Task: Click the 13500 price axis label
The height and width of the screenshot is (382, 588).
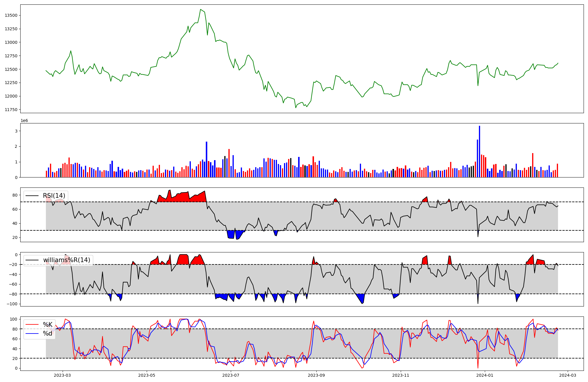Action: 11,15
